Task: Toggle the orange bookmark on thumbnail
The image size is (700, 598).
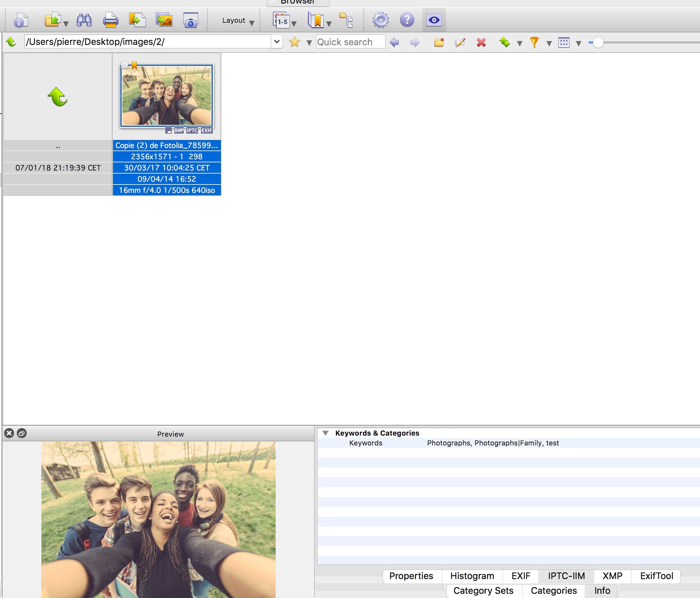Action: (x=134, y=65)
